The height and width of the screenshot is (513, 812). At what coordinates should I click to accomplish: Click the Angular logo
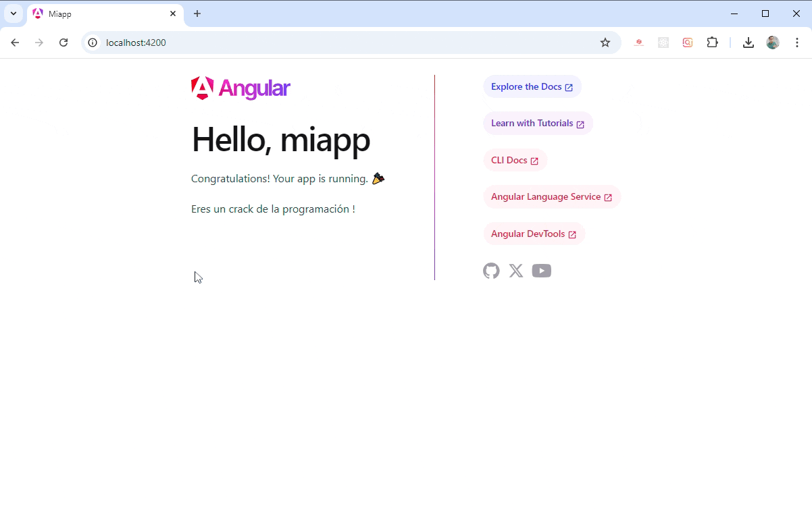click(240, 88)
